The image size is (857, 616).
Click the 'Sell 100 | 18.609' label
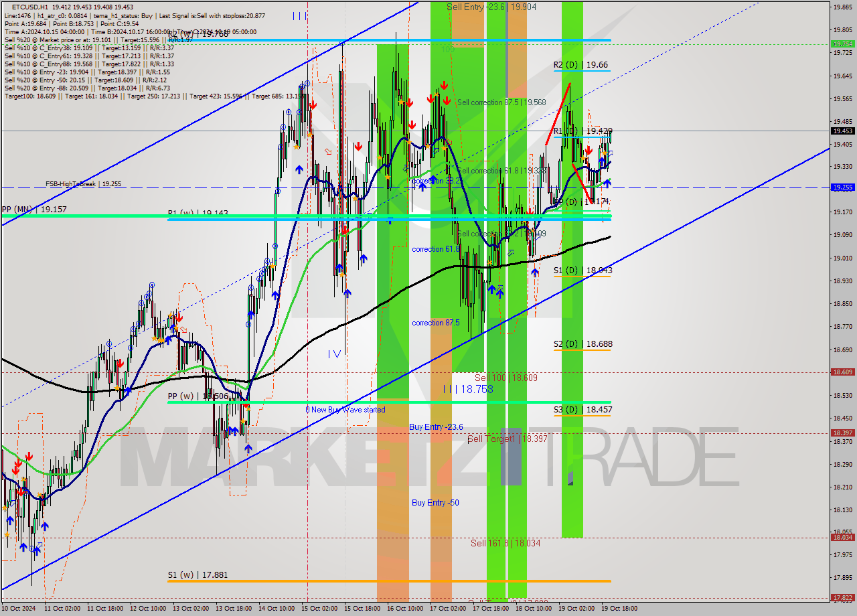506,378
